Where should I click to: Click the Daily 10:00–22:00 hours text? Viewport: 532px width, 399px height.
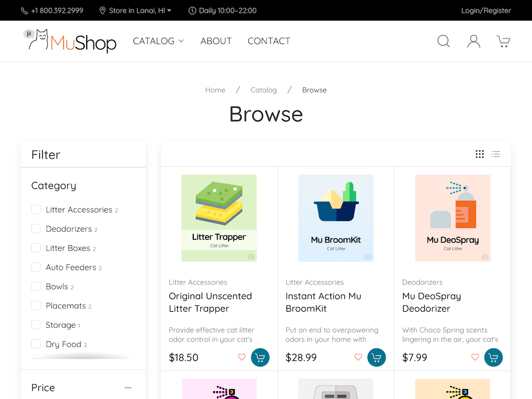tap(228, 10)
